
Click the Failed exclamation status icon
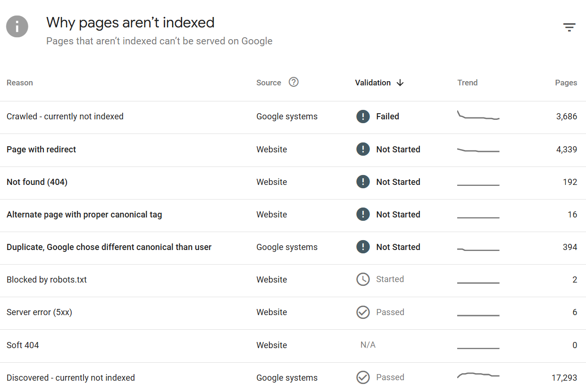tap(363, 117)
